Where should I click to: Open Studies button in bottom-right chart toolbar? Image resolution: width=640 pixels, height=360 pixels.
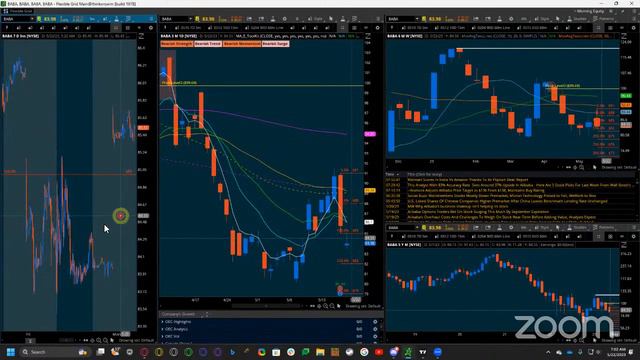click(x=577, y=227)
